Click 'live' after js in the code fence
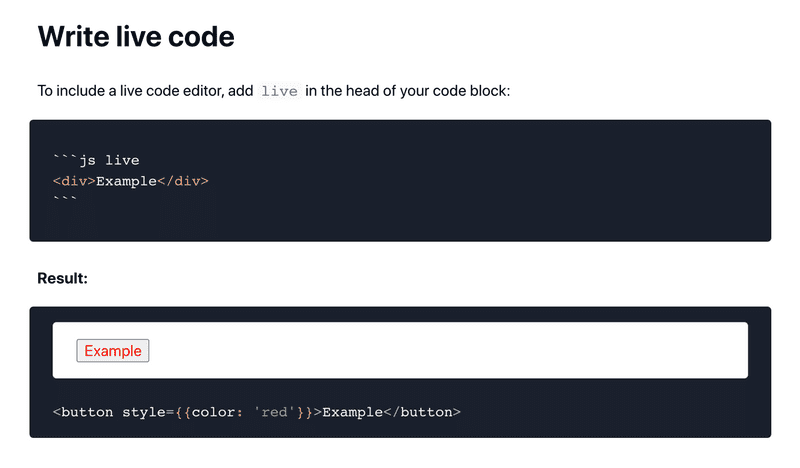This screenshot has width=800, height=468. tap(122, 160)
